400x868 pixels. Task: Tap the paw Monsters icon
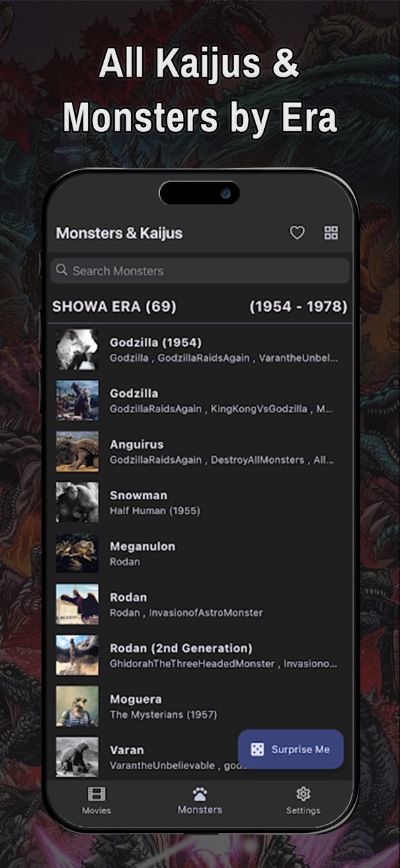click(x=200, y=793)
